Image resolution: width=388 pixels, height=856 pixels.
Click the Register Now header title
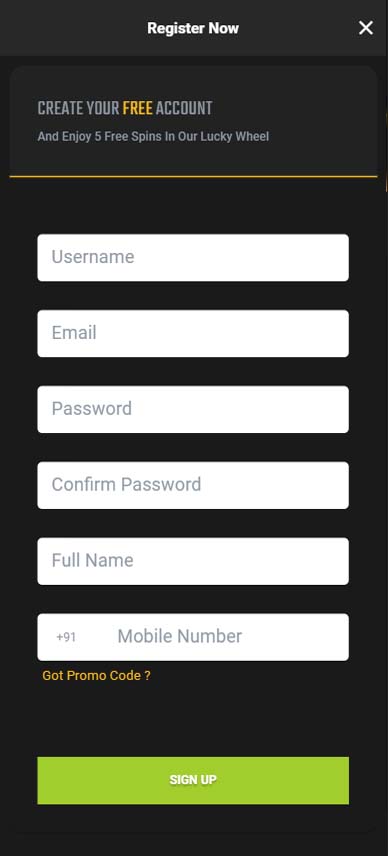(193, 28)
